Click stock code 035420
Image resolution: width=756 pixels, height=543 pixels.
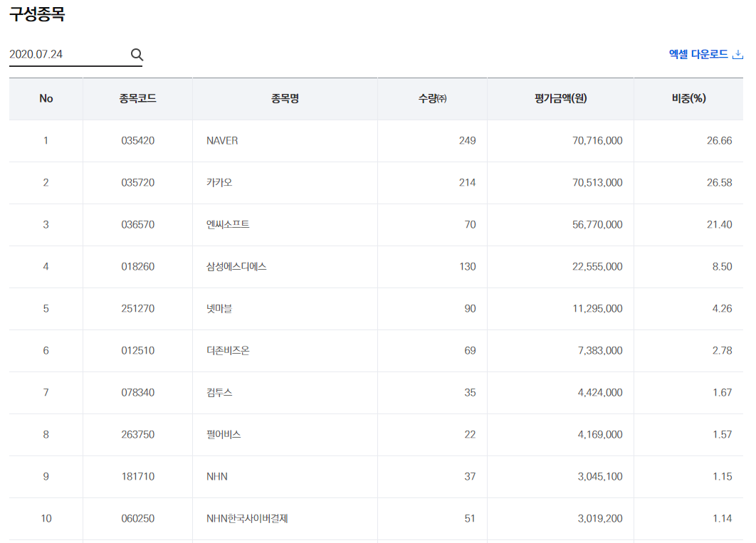[138, 141]
